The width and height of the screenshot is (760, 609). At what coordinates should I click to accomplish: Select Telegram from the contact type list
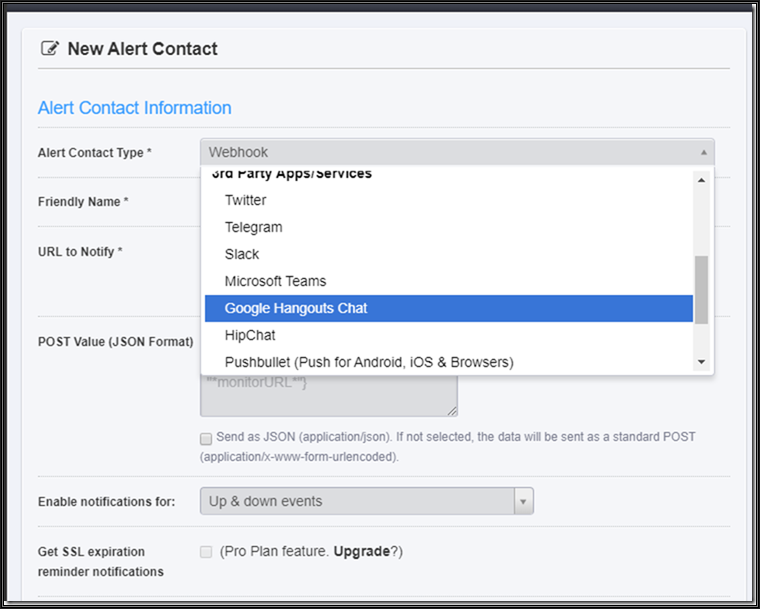point(449,227)
